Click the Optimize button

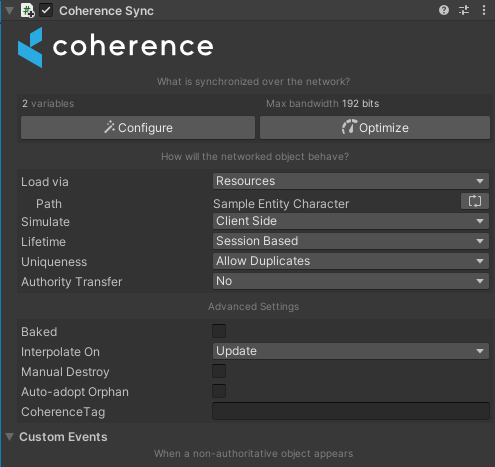coord(375,128)
